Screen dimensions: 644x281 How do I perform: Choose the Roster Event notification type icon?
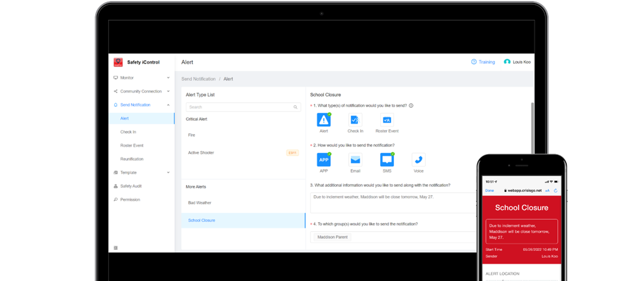click(x=387, y=120)
